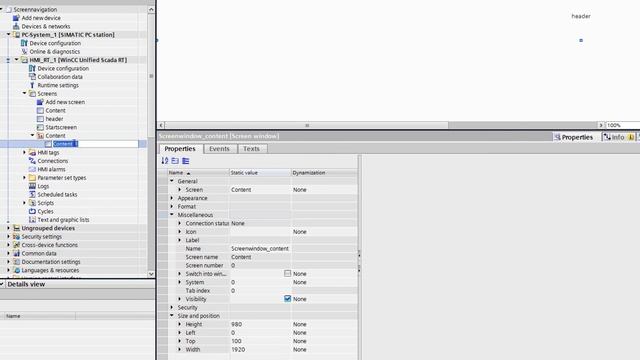This screenshot has width=640, height=360.
Task: Expand the Format property group
Action: pos(172,207)
